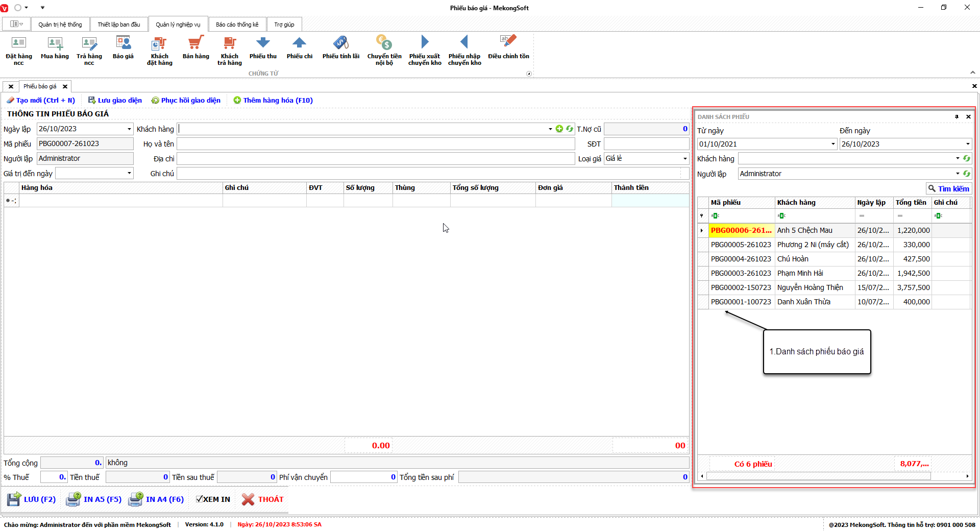Image resolution: width=980 pixels, height=531 pixels.
Task: Click the green add customer plus icon
Action: click(559, 129)
